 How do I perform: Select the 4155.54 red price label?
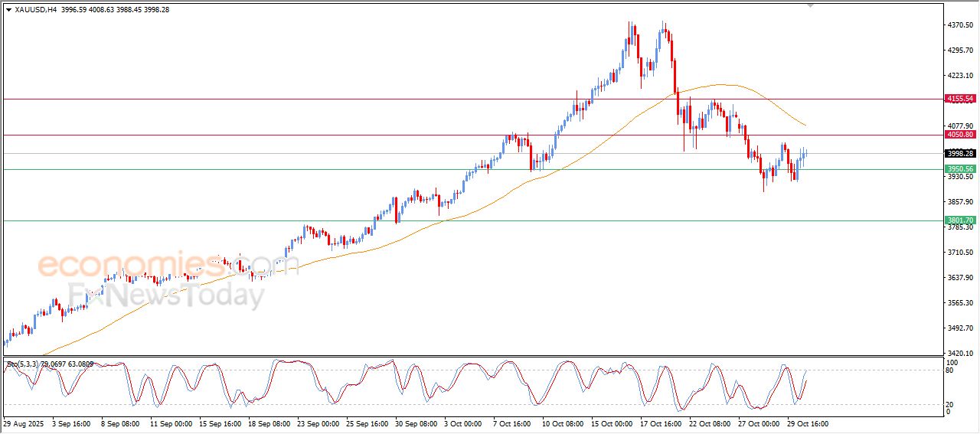click(x=959, y=99)
